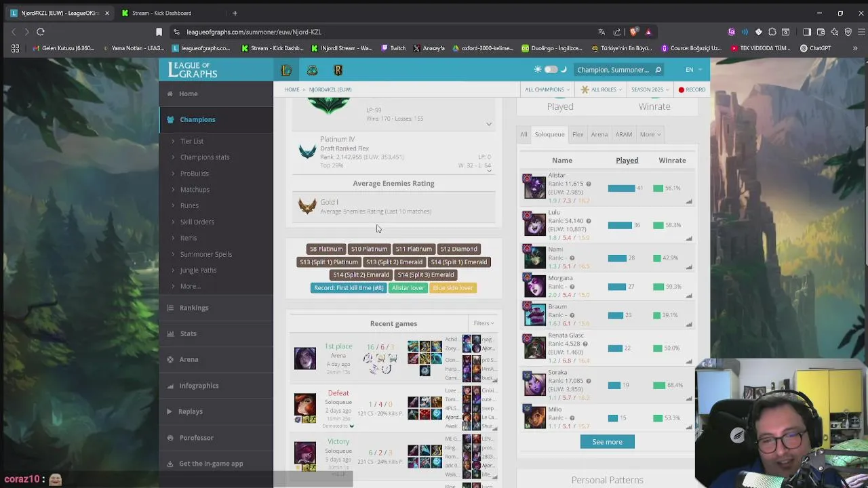Image resolution: width=868 pixels, height=488 pixels.
Task: Click the S12 Diamond season tag
Action: click(x=459, y=249)
